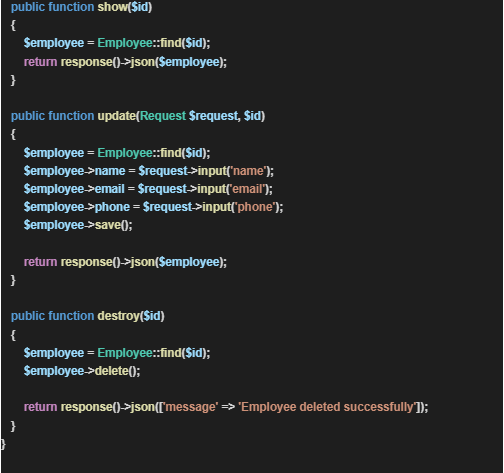Click the 'update' function name

(116, 116)
